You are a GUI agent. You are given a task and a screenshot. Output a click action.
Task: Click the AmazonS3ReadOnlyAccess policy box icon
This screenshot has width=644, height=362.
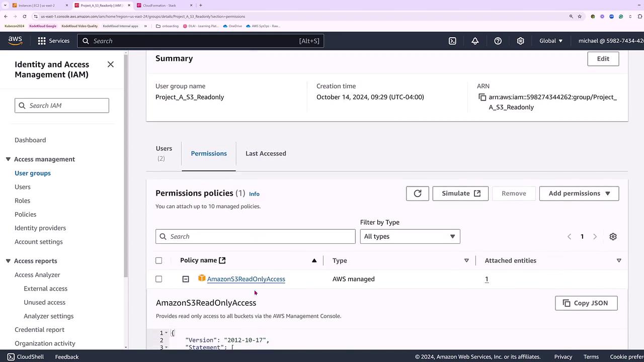point(202,279)
